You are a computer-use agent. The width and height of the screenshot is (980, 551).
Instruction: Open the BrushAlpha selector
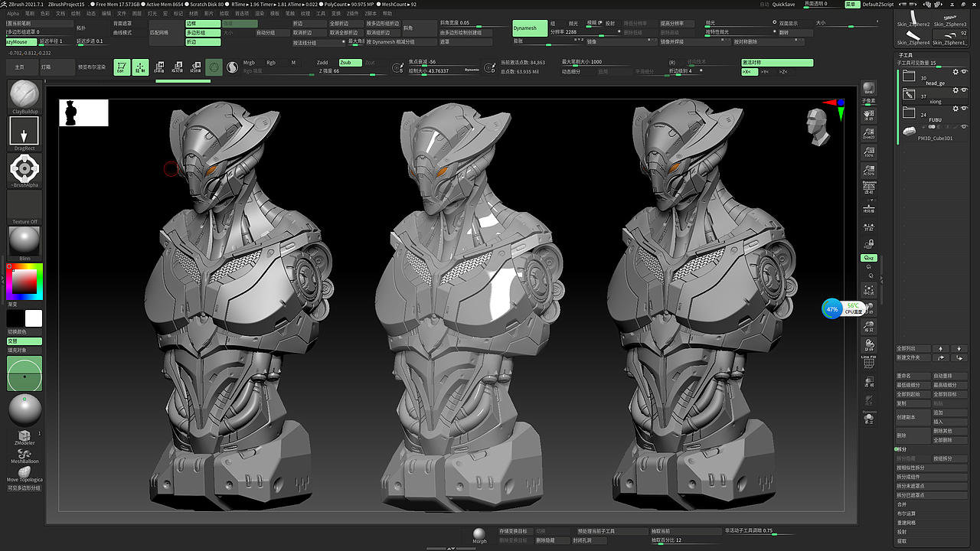click(24, 168)
